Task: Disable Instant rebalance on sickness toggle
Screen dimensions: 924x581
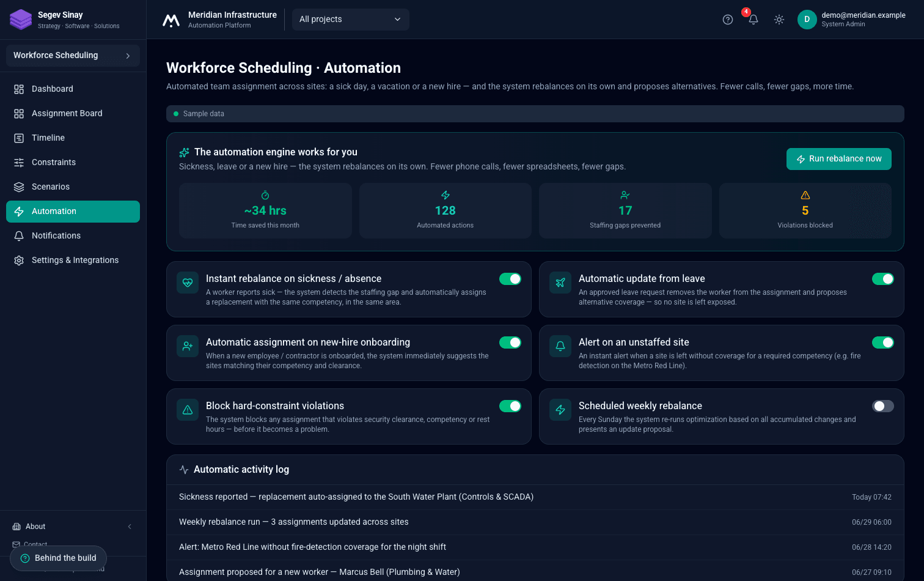Action: (510, 279)
